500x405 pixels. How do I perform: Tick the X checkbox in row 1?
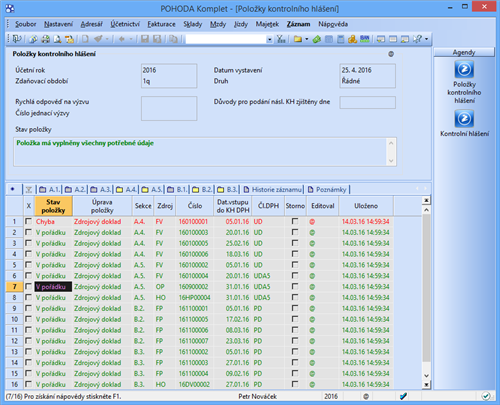29,221
